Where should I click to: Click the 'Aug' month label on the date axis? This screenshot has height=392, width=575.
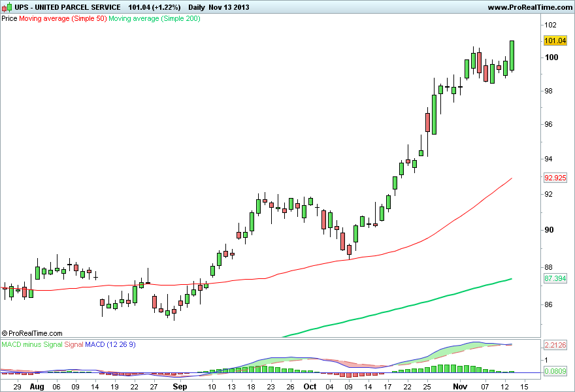click(37, 387)
